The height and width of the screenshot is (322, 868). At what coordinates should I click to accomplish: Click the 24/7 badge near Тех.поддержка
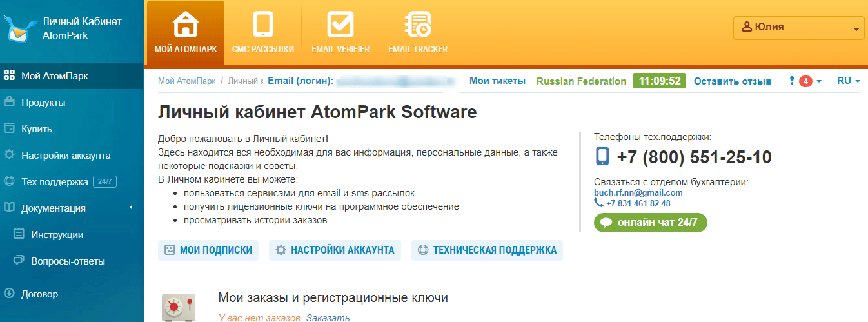(104, 182)
